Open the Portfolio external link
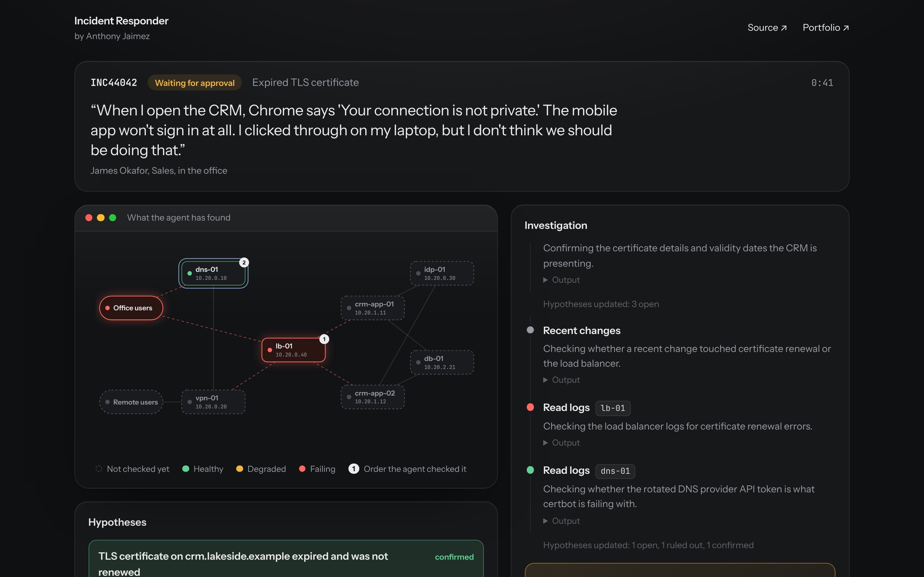924x577 pixels. [x=826, y=28]
